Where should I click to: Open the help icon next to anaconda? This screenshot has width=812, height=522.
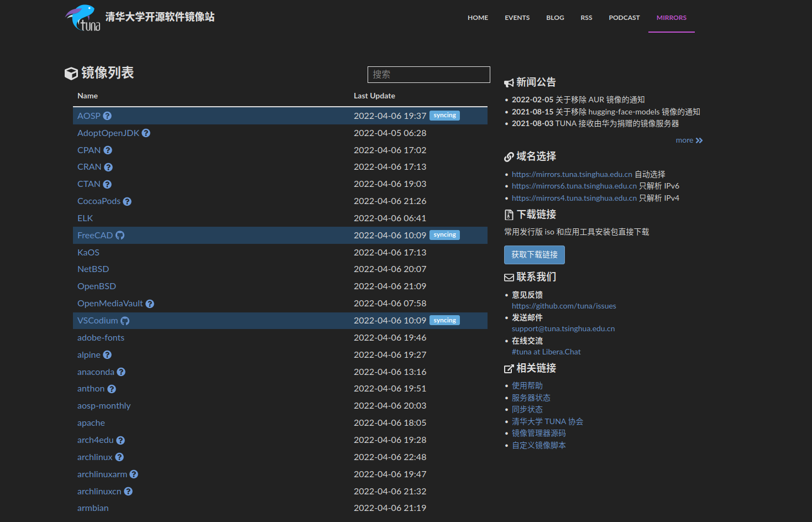[121, 372]
